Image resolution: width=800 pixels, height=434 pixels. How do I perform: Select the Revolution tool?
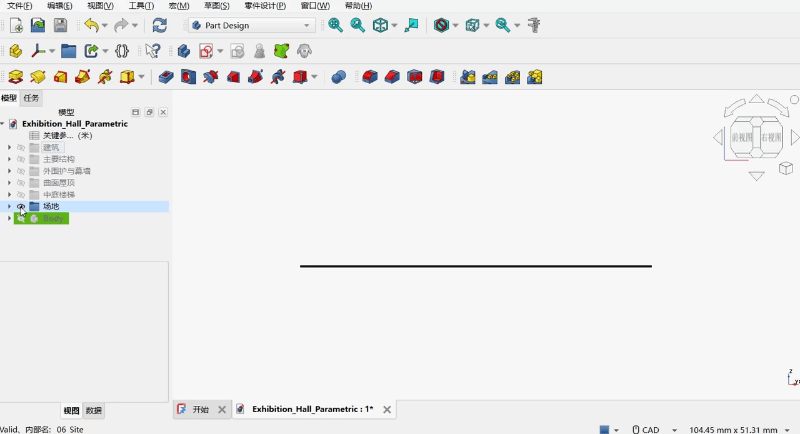click(38, 77)
